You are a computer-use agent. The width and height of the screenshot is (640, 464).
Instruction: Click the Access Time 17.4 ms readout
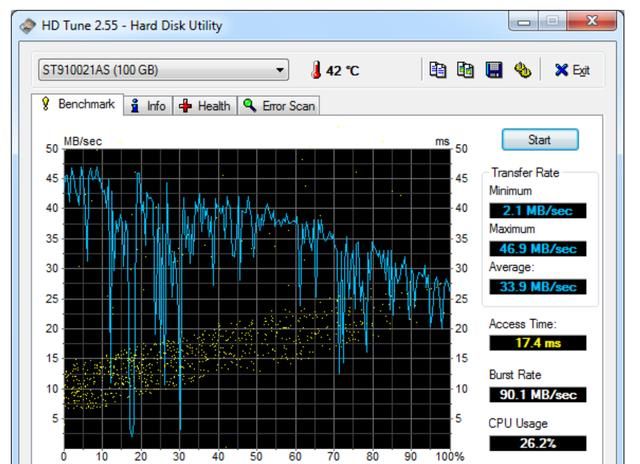click(x=537, y=343)
